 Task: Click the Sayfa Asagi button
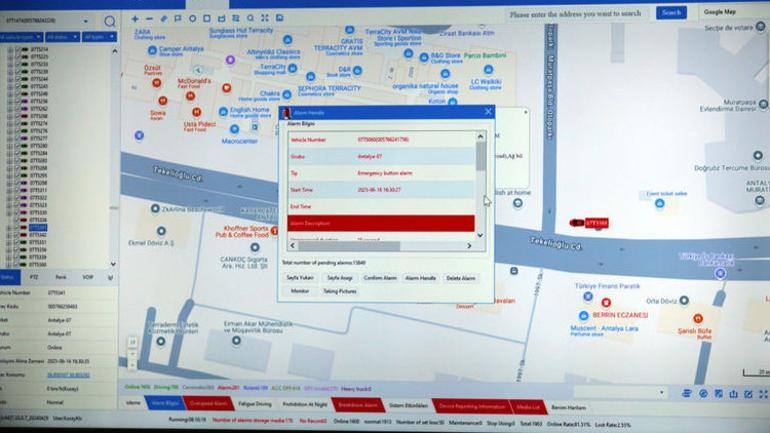click(x=340, y=278)
